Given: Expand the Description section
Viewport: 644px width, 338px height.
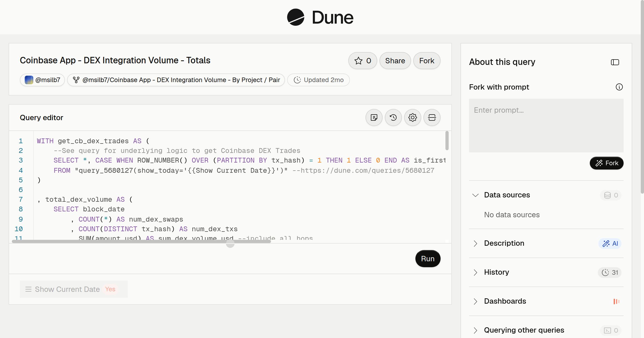Looking at the screenshot, I should click(475, 243).
